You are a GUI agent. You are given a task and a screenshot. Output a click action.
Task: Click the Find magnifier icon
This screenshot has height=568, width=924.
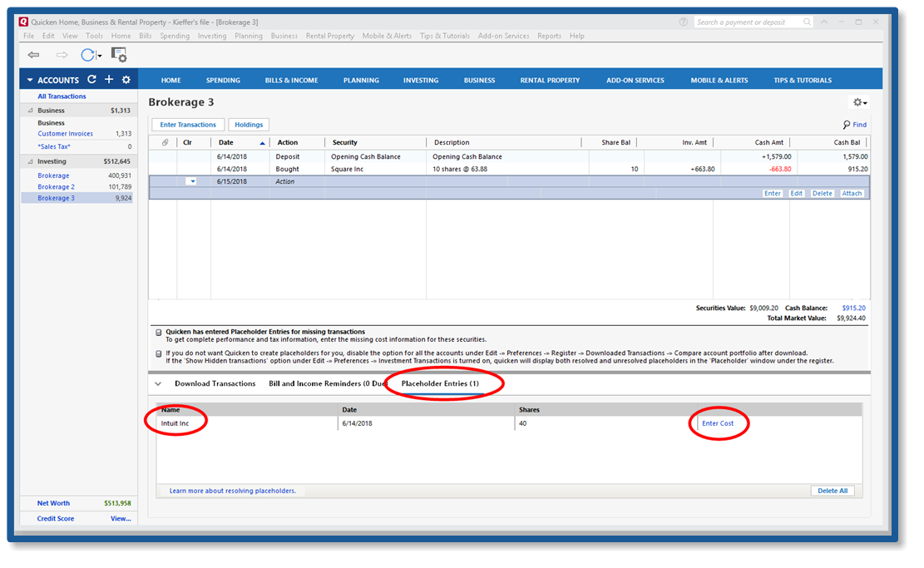point(847,125)
